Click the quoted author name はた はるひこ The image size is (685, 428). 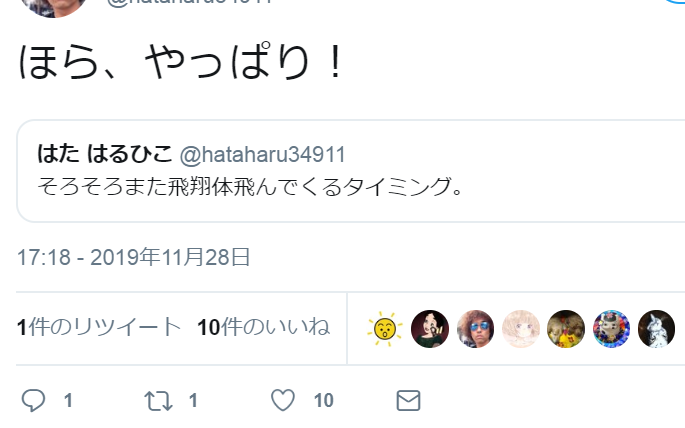[105, 154]
